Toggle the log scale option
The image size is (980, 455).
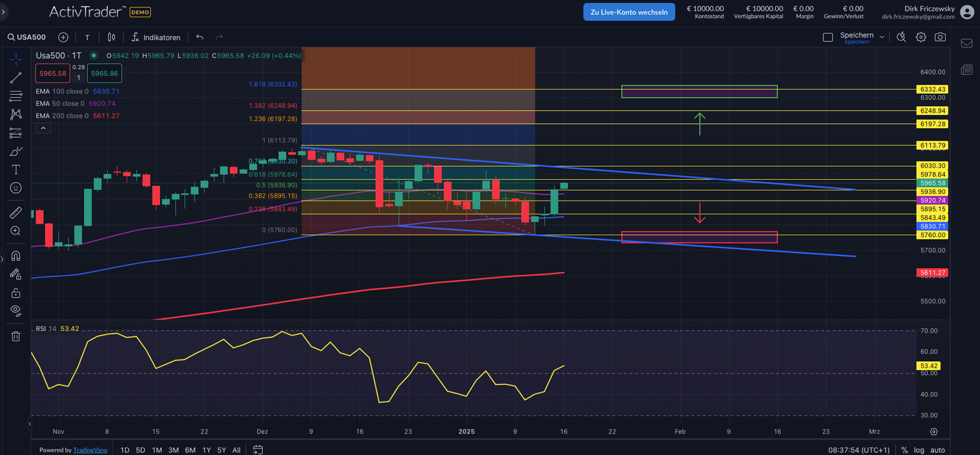919,450
